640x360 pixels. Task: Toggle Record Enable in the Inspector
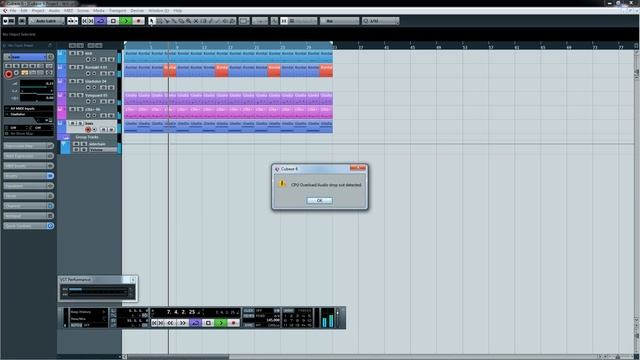9,74
